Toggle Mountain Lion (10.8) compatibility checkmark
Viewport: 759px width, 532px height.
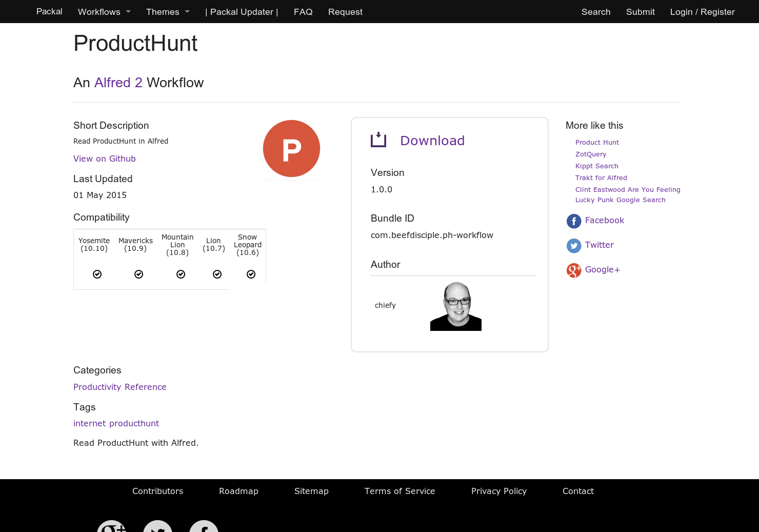click(x=181, y=274)
